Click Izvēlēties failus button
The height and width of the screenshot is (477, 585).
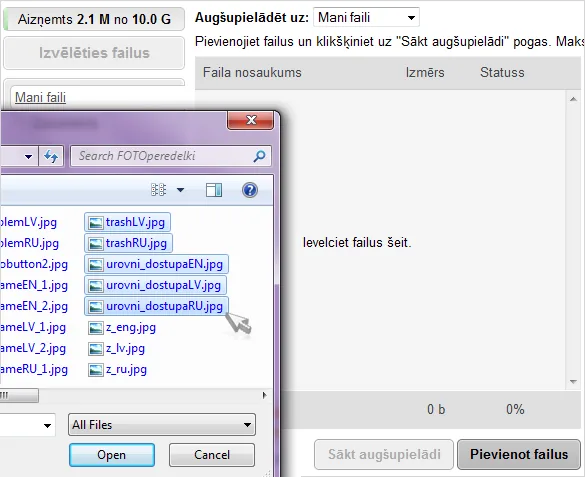point(94,53)
